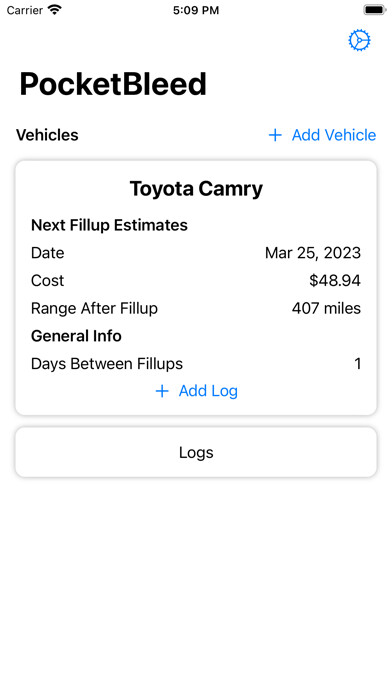Select the Add Log link text
This screenshot has height=696, width=392.
[x=208, y=391]
